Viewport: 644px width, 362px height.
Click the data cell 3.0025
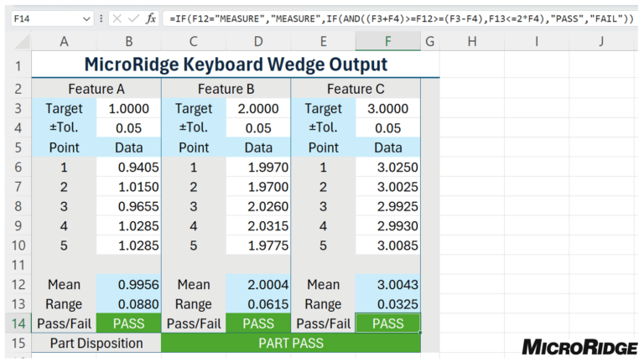(388, 187)
